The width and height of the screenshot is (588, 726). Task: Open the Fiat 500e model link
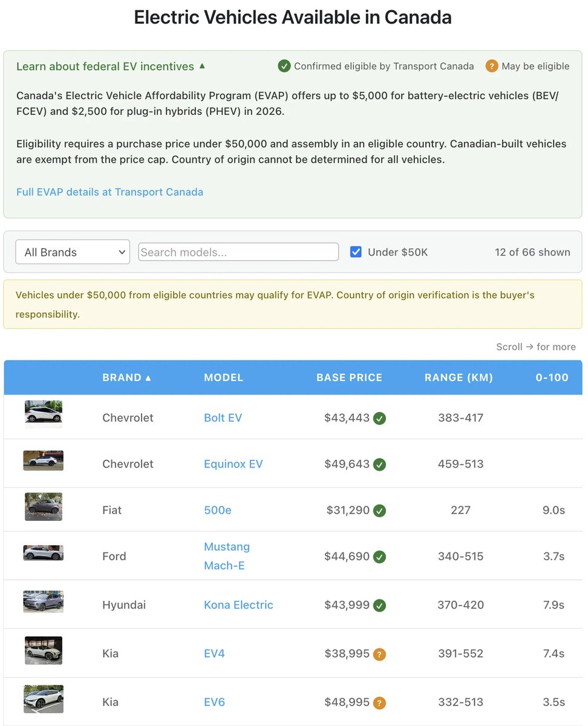tap(218, 510)
